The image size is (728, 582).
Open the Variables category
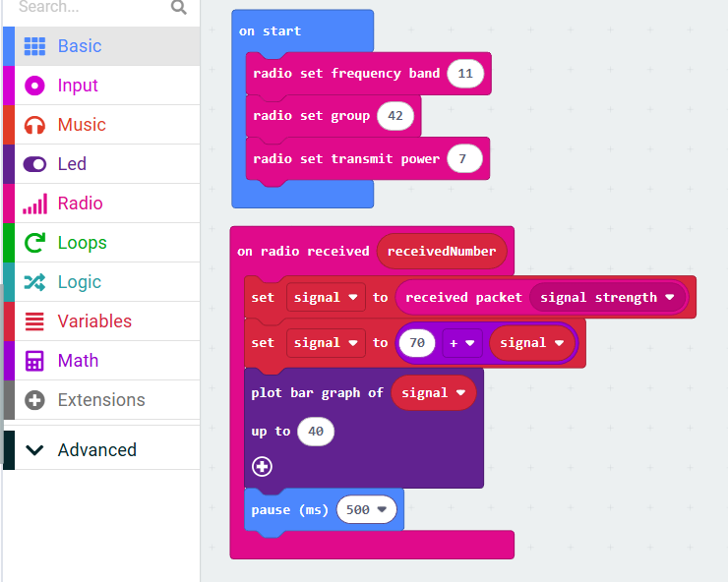click(93, 321)
